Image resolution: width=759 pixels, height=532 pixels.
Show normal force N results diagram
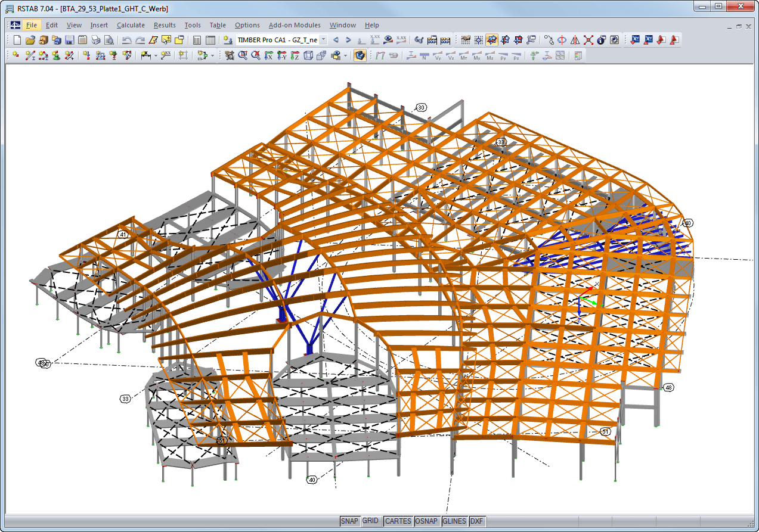[424, 56]
